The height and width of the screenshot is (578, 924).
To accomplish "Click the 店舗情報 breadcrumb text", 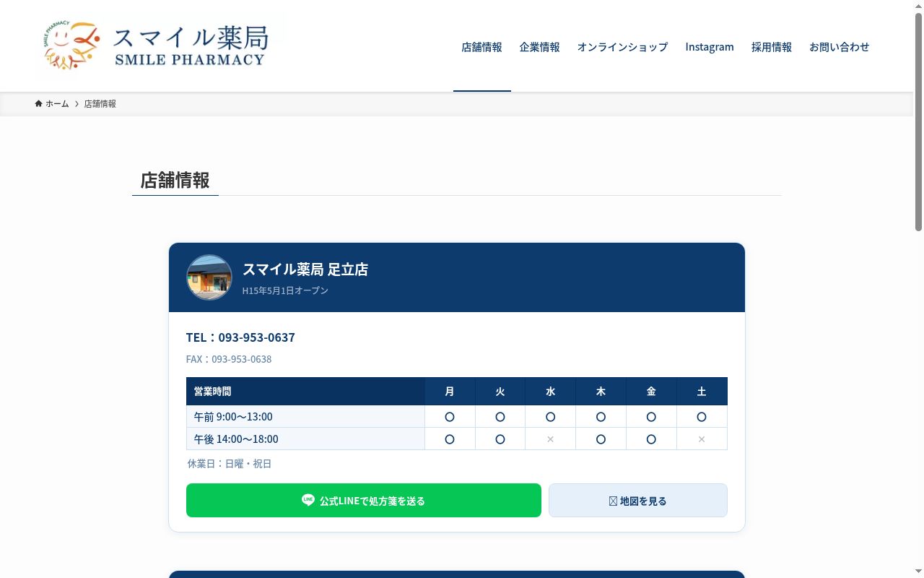I will tap(100, 104).
